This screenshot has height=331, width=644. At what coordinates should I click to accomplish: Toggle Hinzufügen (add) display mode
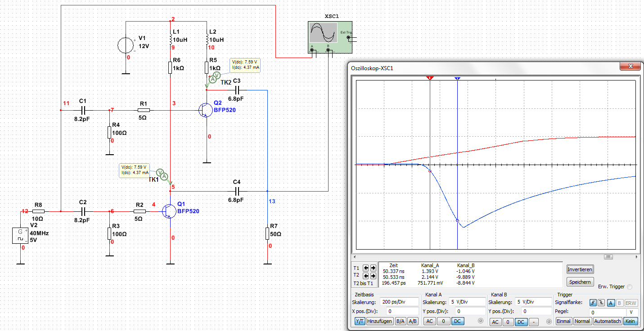click(x=380, y=322)
